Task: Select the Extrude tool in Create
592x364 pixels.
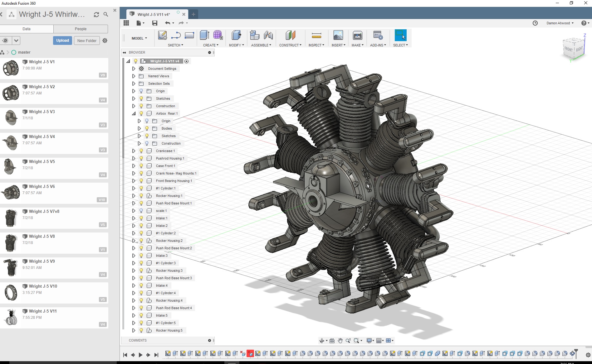Action: click(204, 35)
